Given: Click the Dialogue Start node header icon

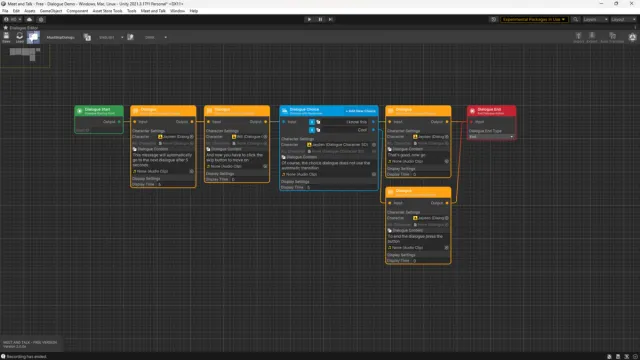Looking at the screenshot, I should click(80, 111).
